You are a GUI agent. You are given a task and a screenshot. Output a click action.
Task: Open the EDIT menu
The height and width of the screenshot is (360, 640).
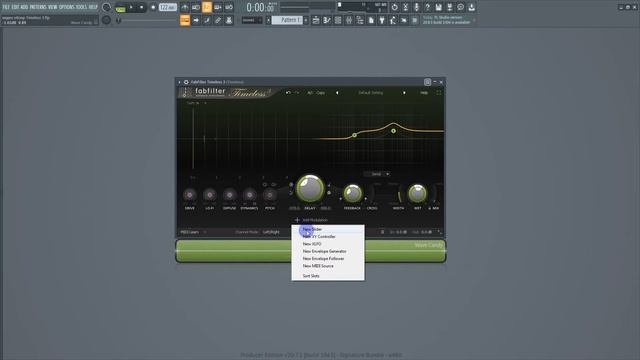(15, 7)
